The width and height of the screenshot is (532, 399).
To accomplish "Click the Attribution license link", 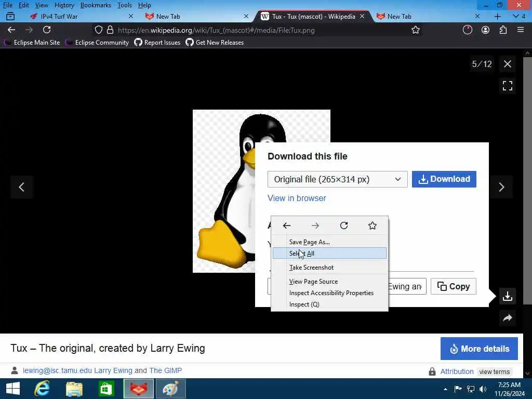I will (457, 371).
